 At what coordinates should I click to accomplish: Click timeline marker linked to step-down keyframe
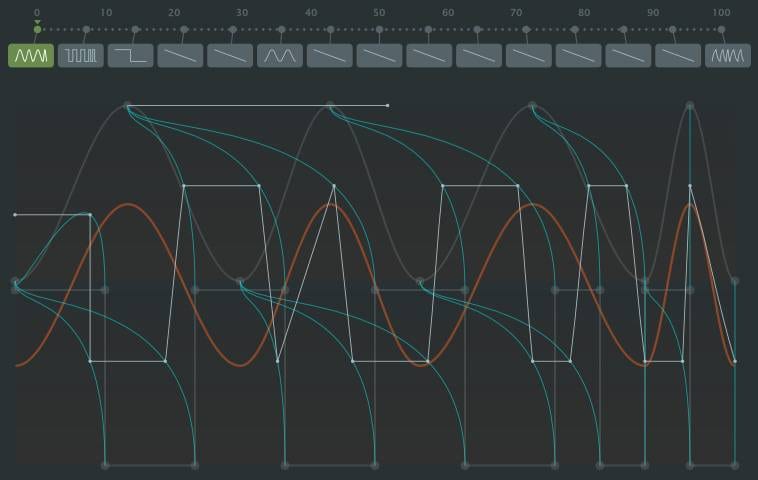pos(135,29)
